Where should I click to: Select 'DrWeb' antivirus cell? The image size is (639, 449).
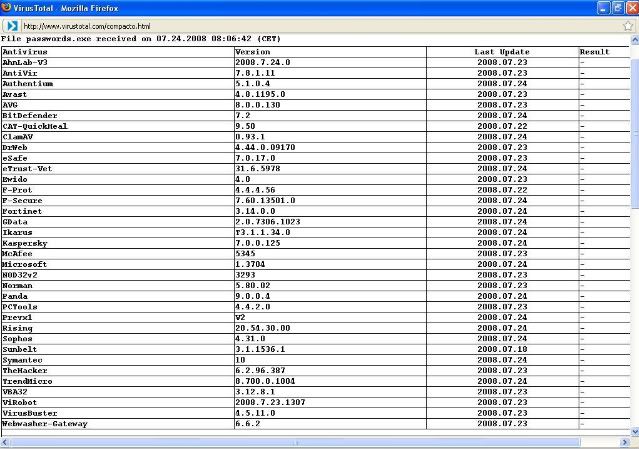(118, 147)
